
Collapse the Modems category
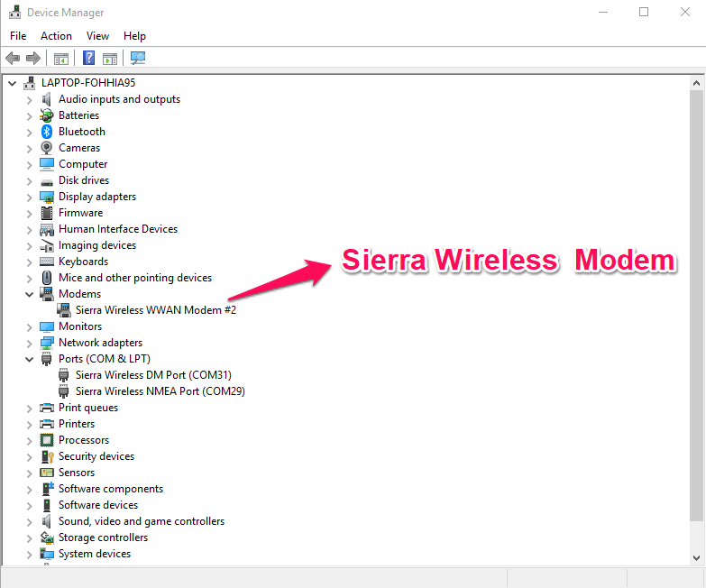coord(29,294)
